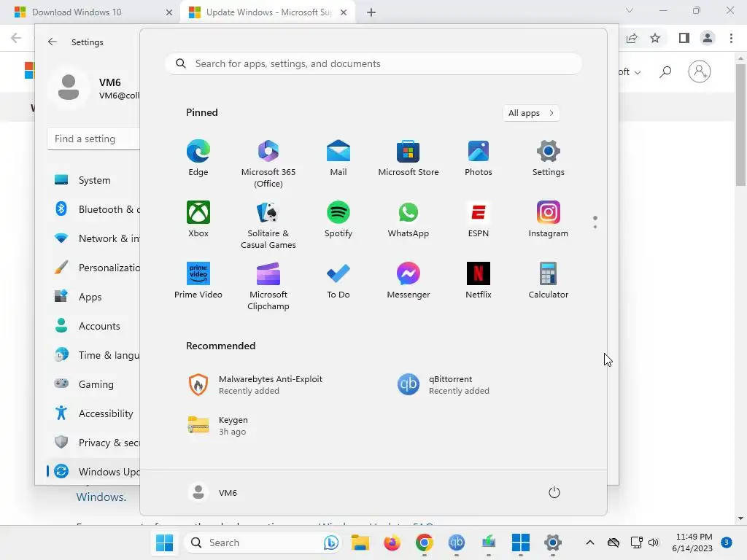Open Privacy & security settings

pos(94,443)
